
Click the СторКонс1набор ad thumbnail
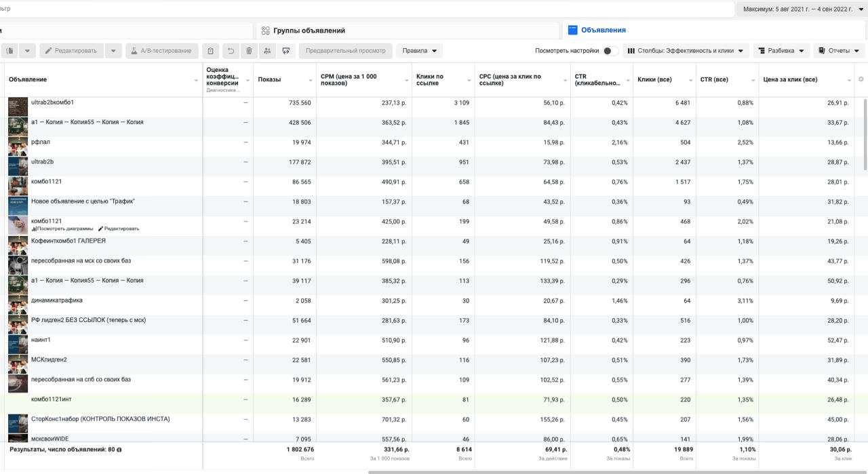pyautogui.click(x=18, y=424)
